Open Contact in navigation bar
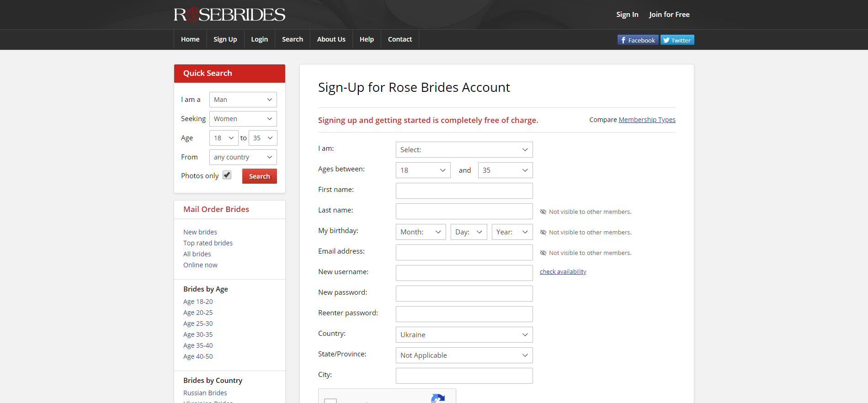 (400, 39)
